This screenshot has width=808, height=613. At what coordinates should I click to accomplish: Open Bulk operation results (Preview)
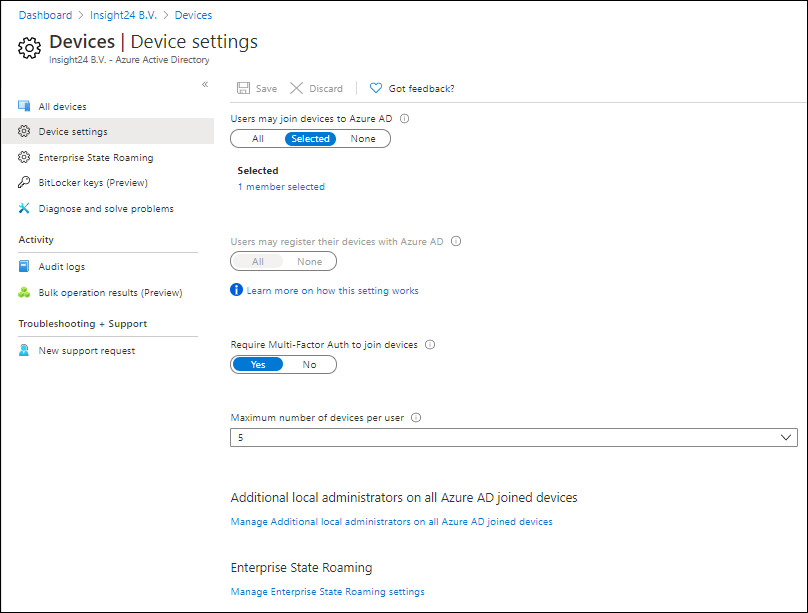click(x=108, y=293)
